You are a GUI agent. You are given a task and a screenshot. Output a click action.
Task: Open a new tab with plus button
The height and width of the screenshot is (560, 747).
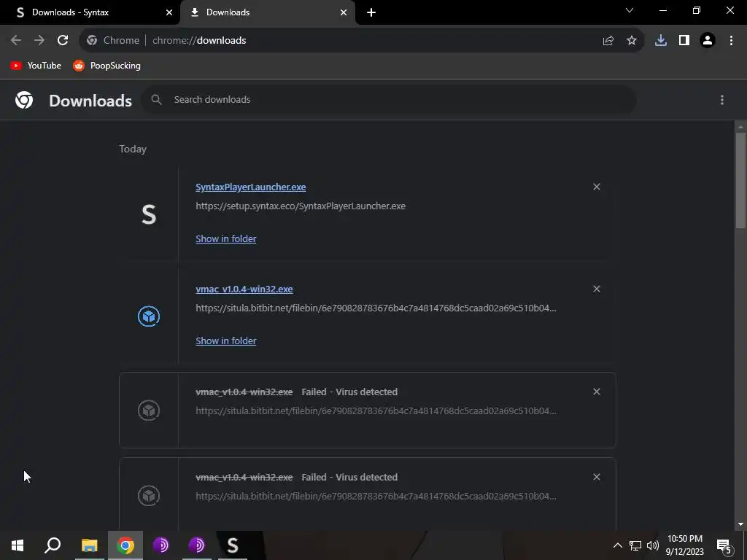pos(371,12)
